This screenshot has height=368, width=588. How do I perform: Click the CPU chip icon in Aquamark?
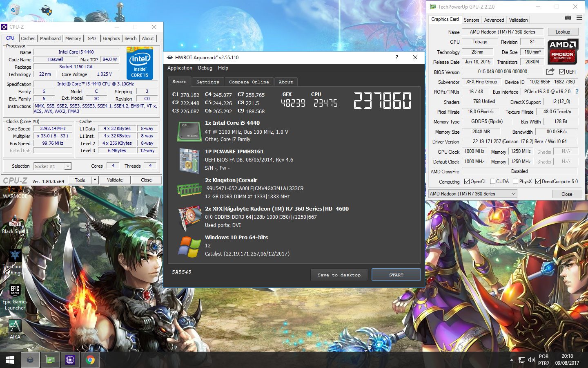tap(189, 132)
